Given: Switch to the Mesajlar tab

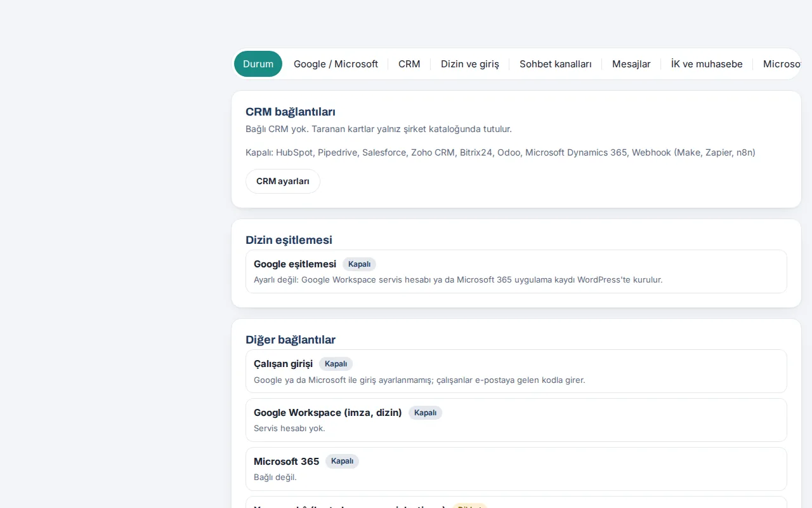Looking at the screenshot, I should coord(631,64).
